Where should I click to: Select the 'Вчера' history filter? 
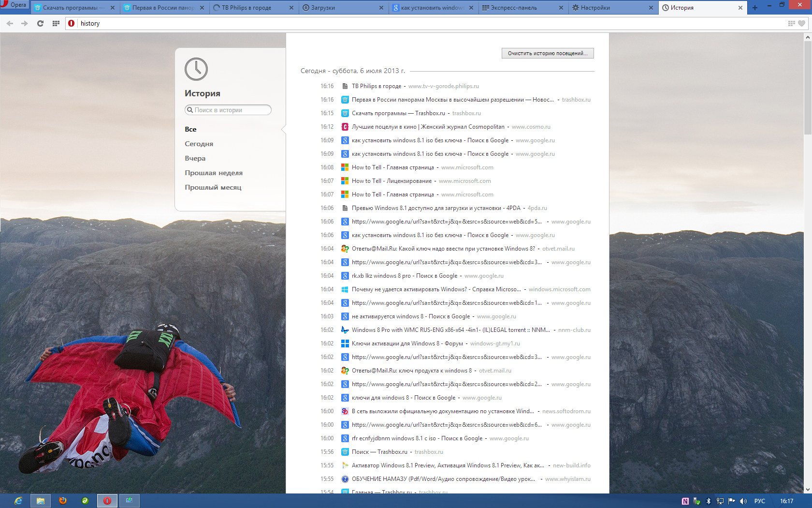coord(195,158)
